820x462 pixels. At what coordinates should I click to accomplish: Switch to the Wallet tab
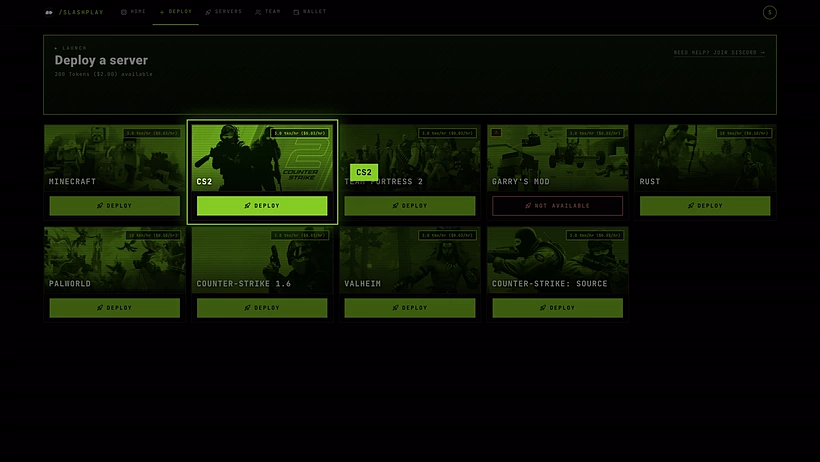(x=310, y=12)
